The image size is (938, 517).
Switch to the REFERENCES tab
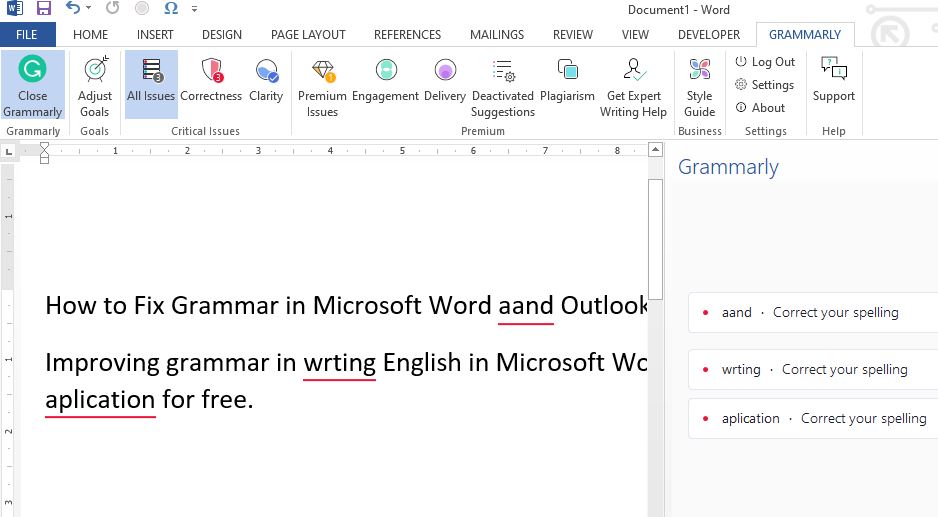point(407,35)
